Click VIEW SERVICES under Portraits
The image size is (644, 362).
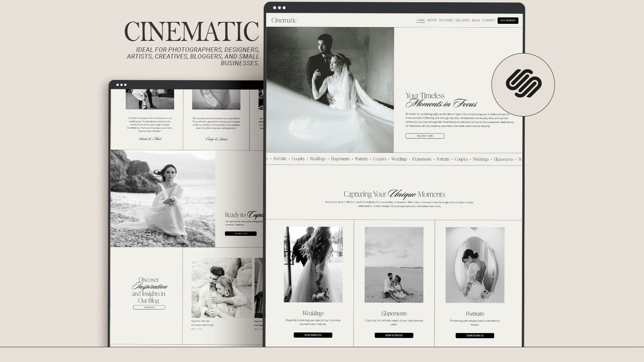(475, 336)
